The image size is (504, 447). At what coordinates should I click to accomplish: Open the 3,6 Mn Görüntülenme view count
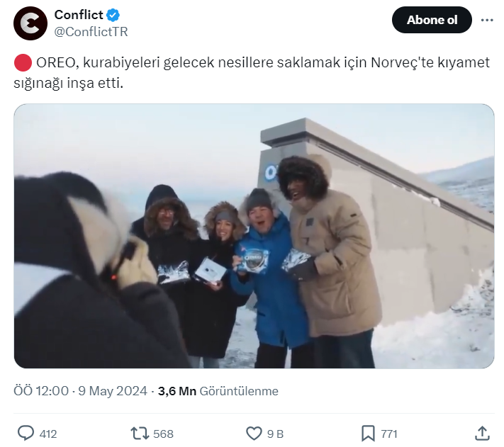click(218, 391)
